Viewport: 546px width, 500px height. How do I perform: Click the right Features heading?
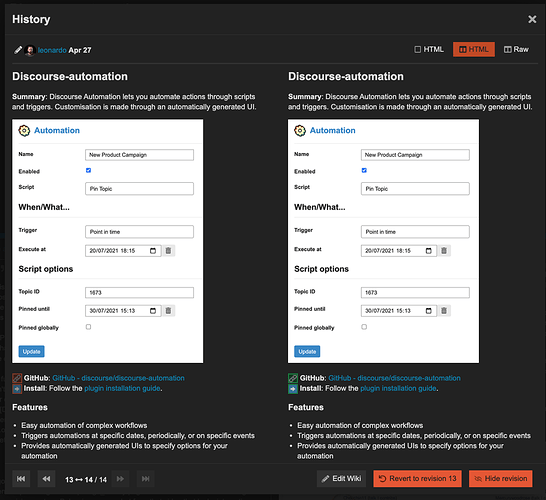click(306, 407)
